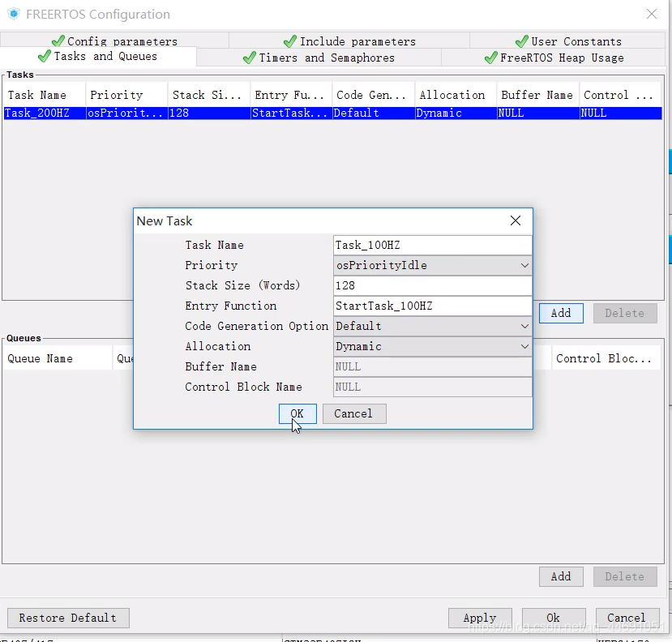Apply the FREERTOS configuration changes

point(480,618)
